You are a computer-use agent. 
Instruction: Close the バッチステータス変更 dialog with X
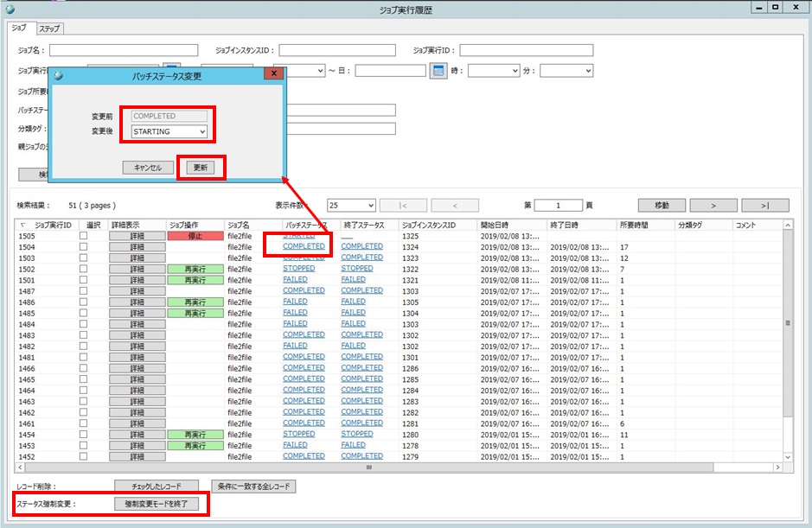(274, 75)
